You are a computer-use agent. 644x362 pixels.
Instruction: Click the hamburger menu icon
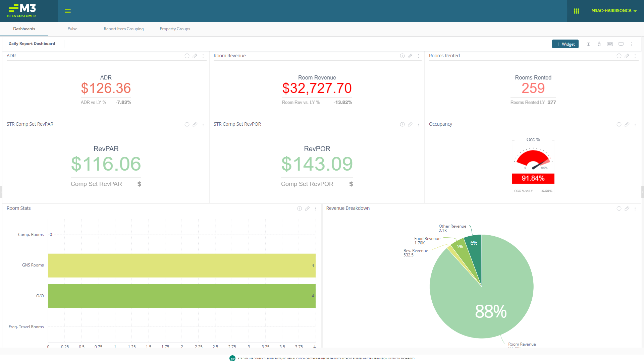[x=68, y=11]
